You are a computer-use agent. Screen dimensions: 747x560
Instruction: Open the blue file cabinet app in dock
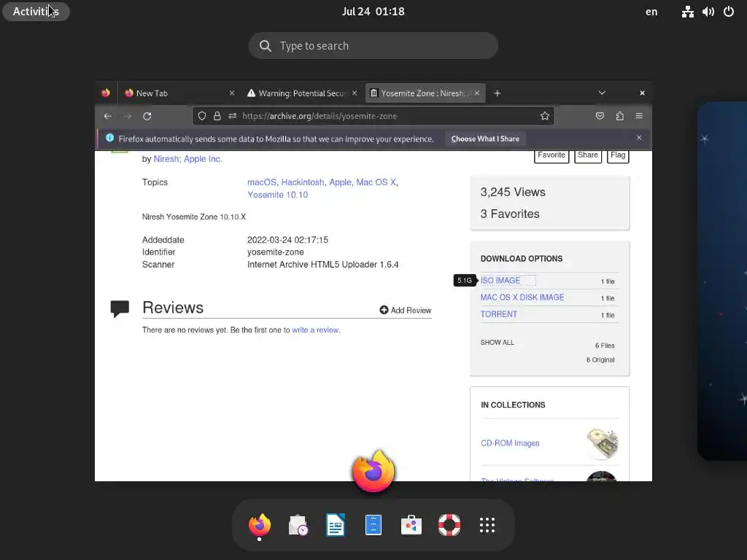pyautogui.click(x=373, y=525)
